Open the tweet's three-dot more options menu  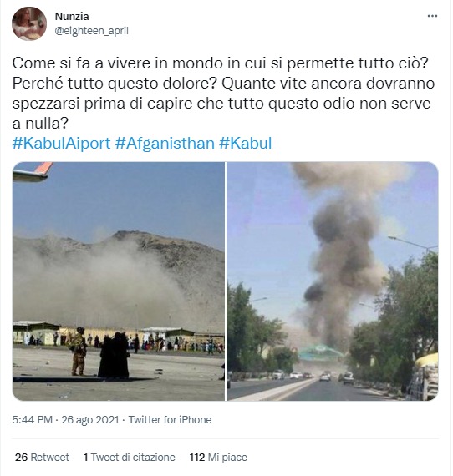[x=432, y=16]
